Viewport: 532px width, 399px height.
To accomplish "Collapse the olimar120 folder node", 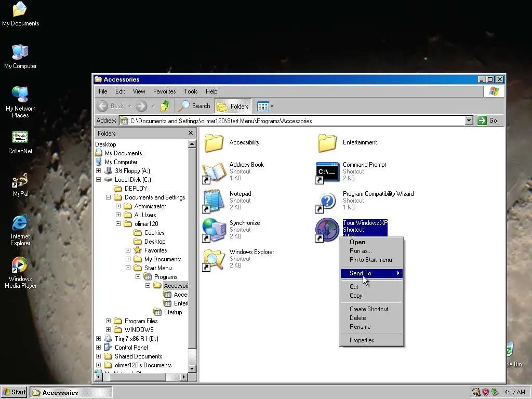I will click(118, 223).
